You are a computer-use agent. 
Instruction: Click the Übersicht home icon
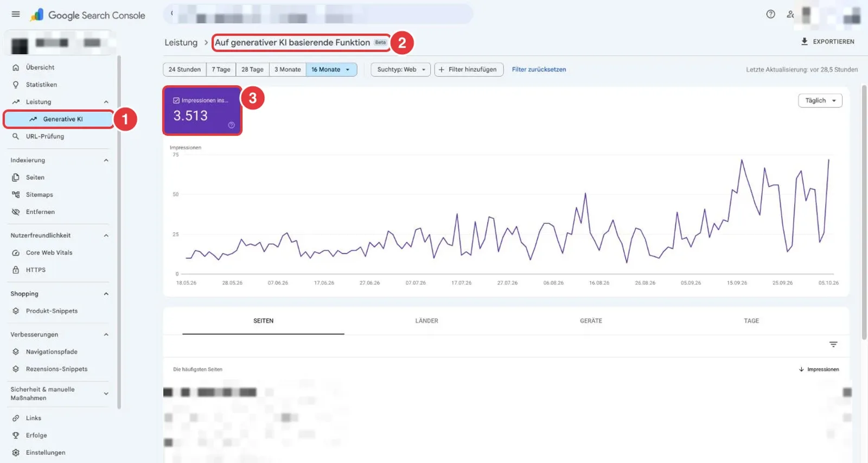coord(16,67)
